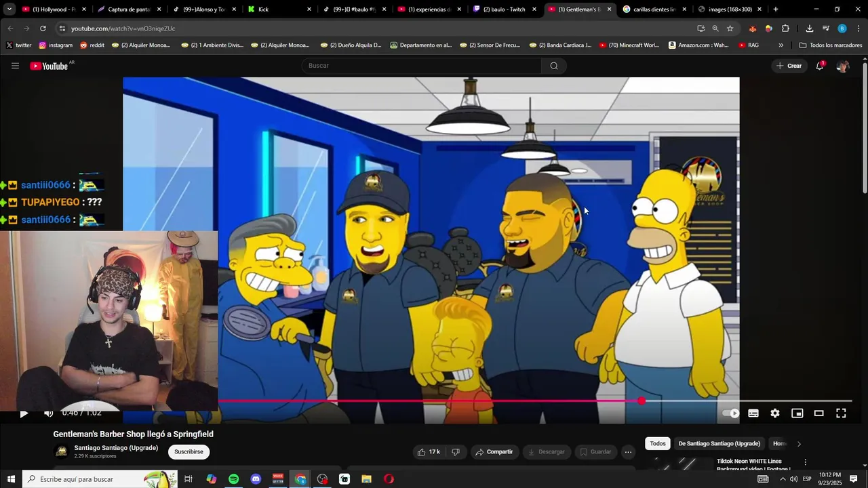
Task: Open the Santiago Santiago (Upgrade) channel link
Action: tap(116, 448)
